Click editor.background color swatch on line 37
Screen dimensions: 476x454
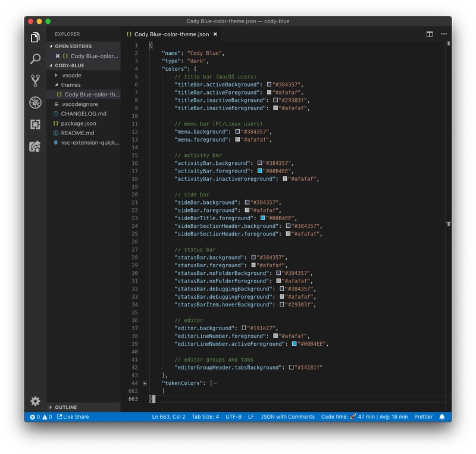click(244, 328)
